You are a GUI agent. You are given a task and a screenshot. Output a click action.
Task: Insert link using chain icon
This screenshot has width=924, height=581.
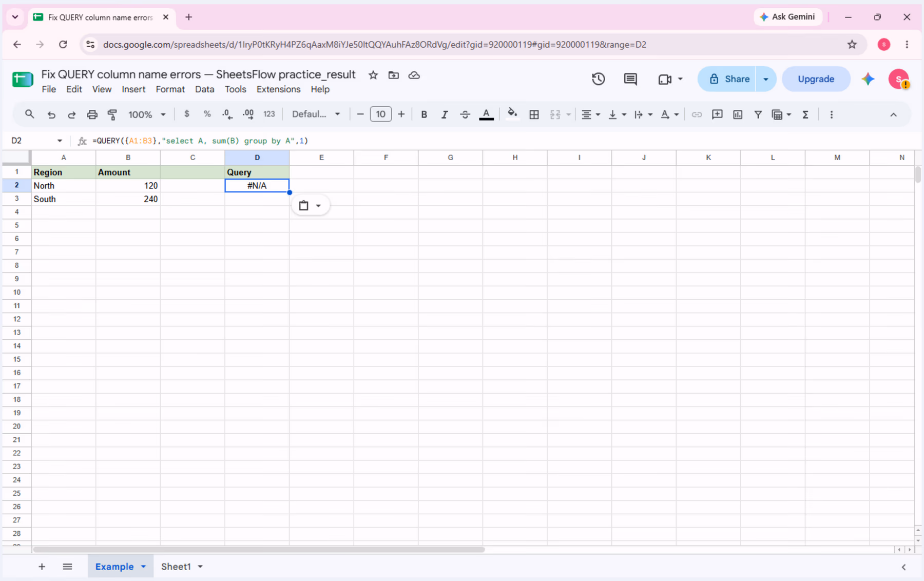pyautogui.click(x=697, y=114)
